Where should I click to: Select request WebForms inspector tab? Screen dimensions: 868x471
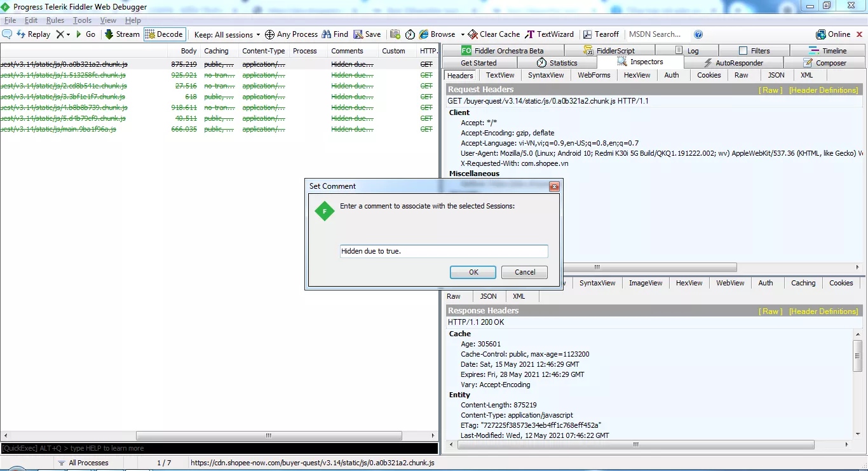(x=593, y=75)
